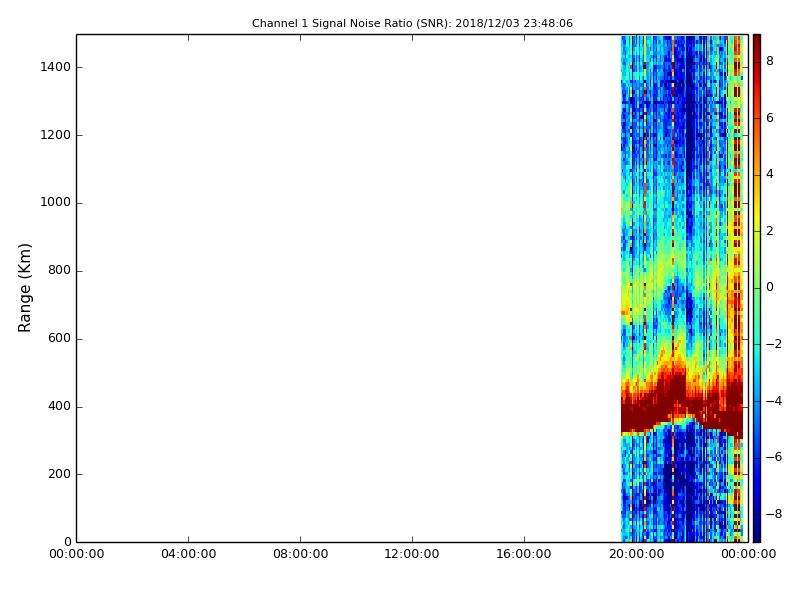
Task: Click the 04:00:00 time axis label
Action: pyautogui.click(x=188, y=554)
